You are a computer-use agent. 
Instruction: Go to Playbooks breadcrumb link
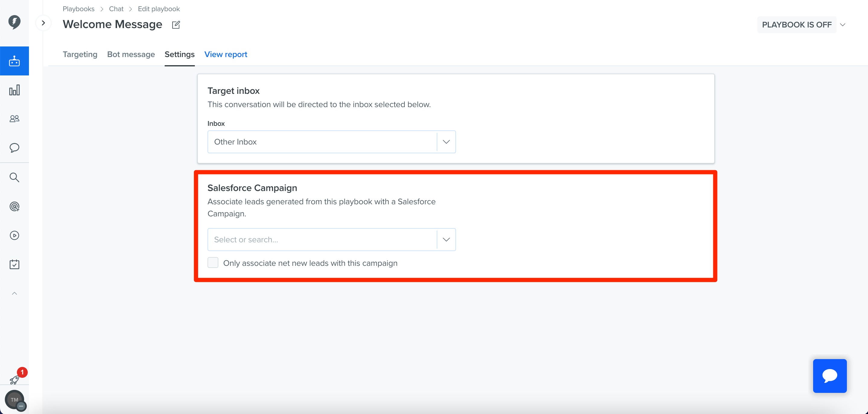pos(78,9)
